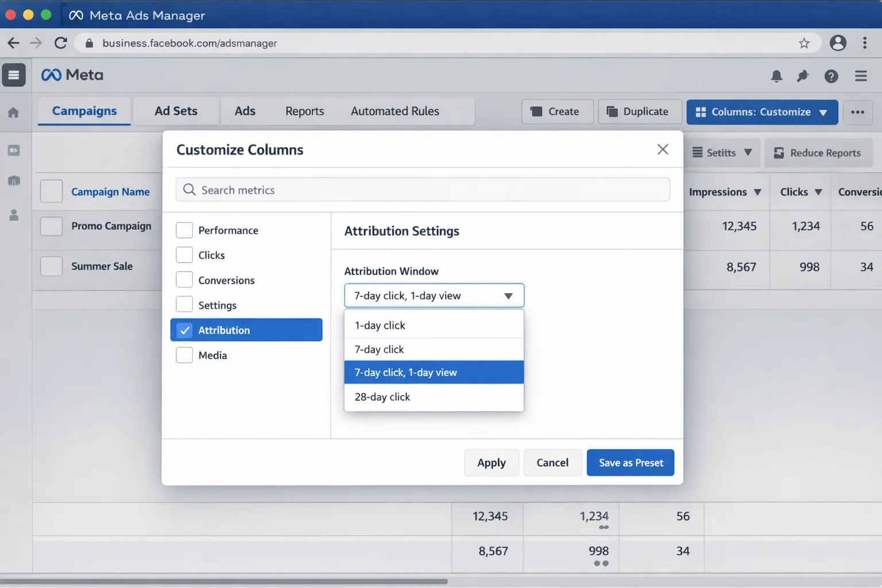Enable the Performance checkbox
882x588 pixels.
pos(184,230)
